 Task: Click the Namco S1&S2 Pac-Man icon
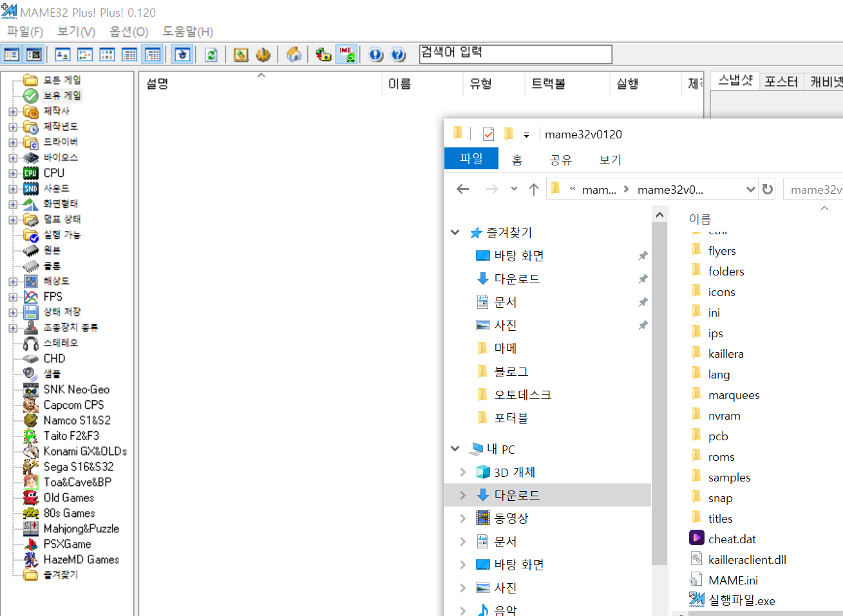[31, 420]
